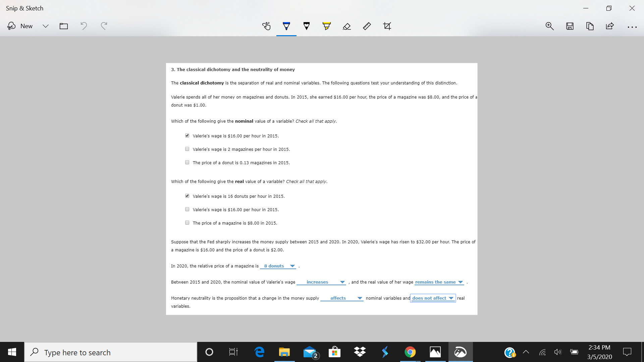Select the Highlighter tool
644x362 pixels.
pos(326,25)
